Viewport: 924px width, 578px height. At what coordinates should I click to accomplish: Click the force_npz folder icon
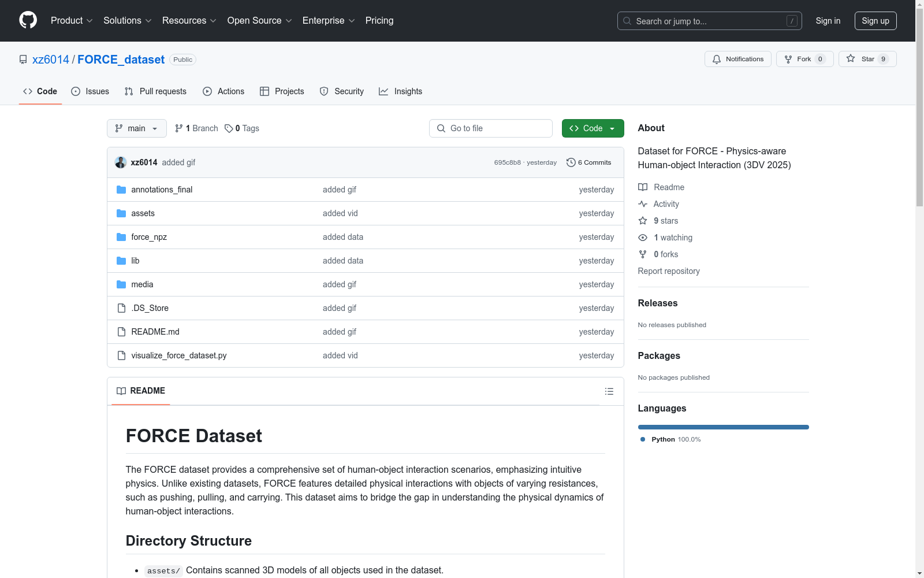coord(121,237)
